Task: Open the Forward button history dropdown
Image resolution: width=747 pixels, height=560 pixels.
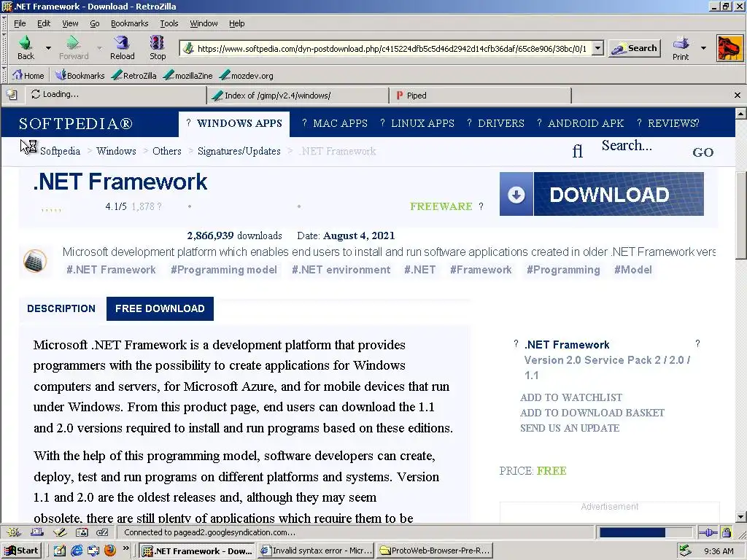Action: (x=99, y=47)
